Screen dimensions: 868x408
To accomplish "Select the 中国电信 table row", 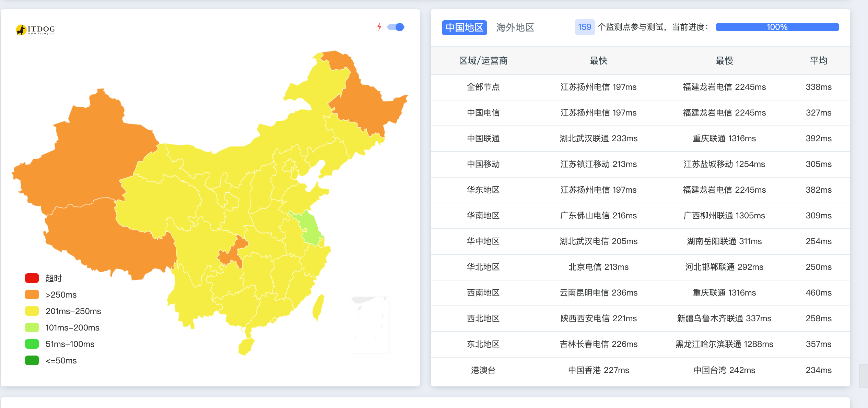I will [x=483, y=113].
